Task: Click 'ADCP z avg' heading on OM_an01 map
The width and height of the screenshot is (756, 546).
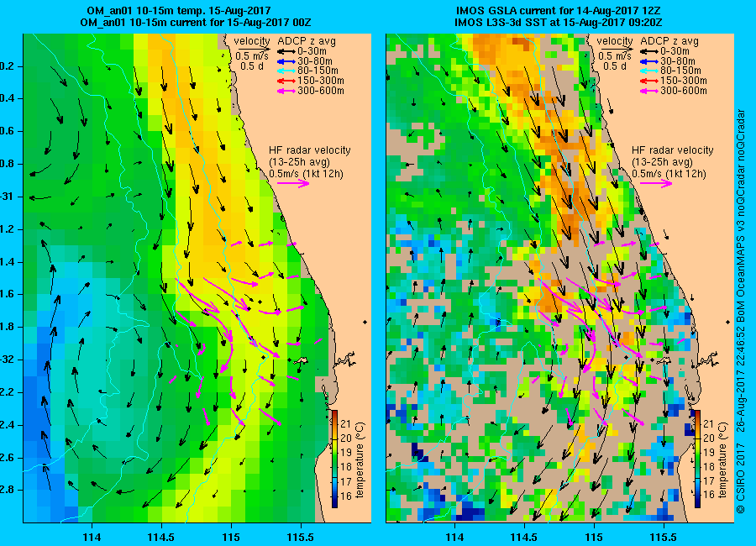Action: tap(307, 41)
